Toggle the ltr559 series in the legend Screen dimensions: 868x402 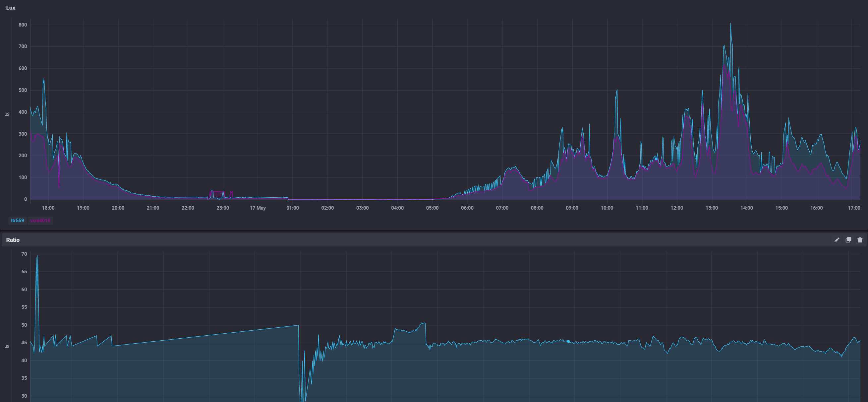18,221
